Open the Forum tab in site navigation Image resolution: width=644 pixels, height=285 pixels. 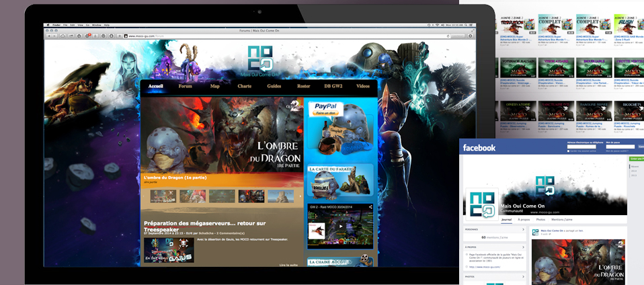click(x=186, y=87)
